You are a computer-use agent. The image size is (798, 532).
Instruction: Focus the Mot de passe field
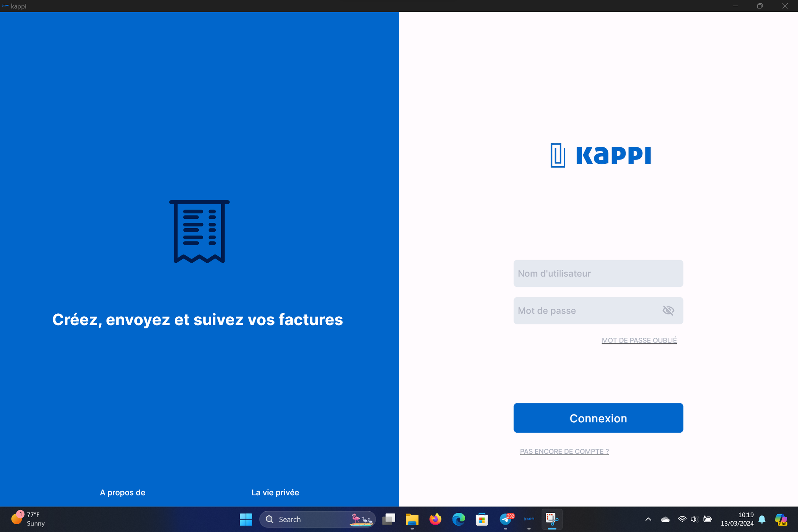click(x=584, y=310)
